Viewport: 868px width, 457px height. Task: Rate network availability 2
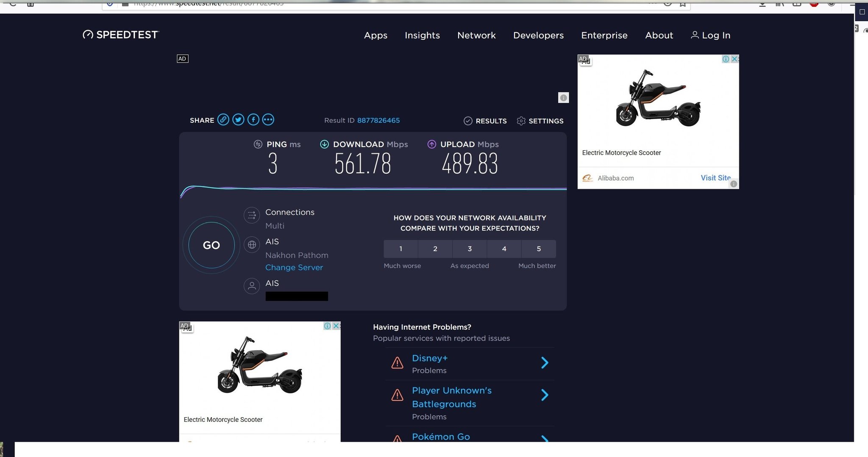point(435,249)
